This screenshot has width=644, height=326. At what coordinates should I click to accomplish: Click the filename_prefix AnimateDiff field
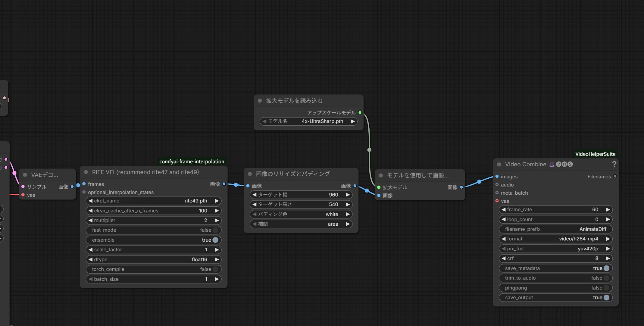tap(555, 229)
